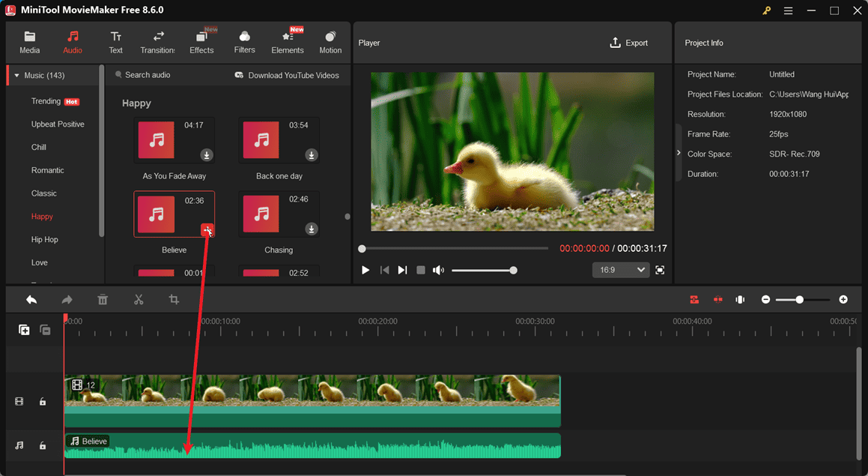
Task: Click the key upgrade icon
Action: tap(767, 10)
